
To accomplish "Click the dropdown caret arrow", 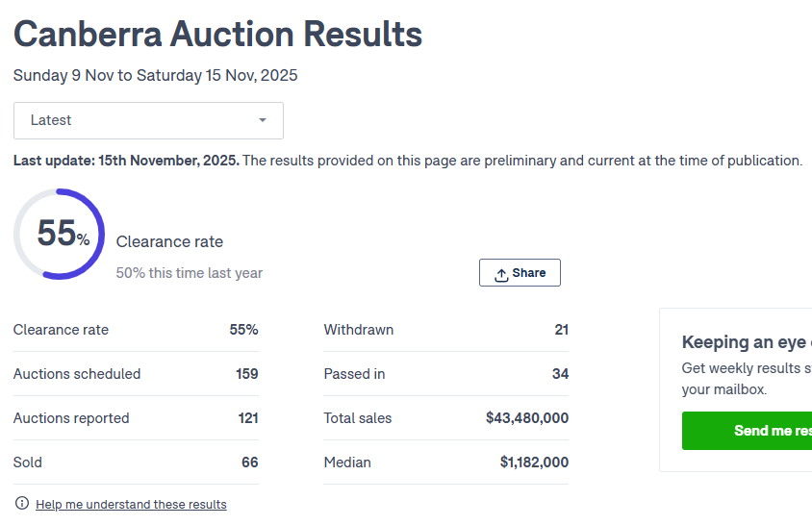I will (x=263, y=120).
